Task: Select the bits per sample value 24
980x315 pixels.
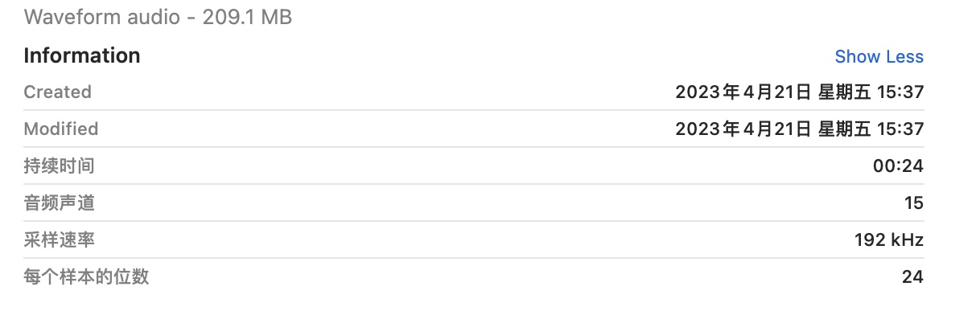Action: (x=912, y=277)
